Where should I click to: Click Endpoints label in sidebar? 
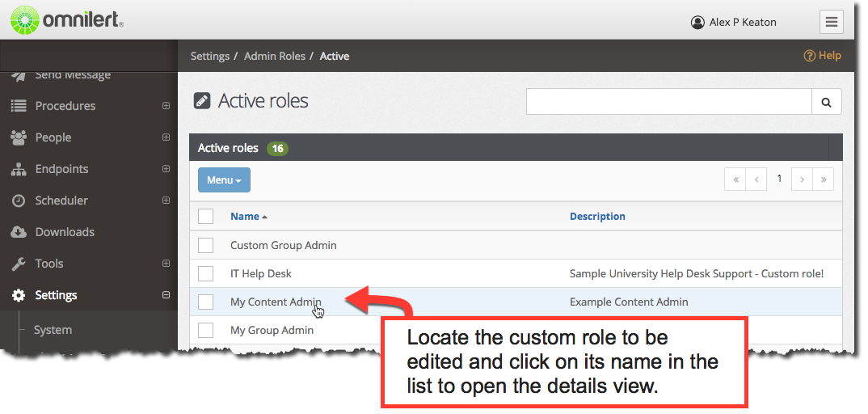(x=61, y=169)
